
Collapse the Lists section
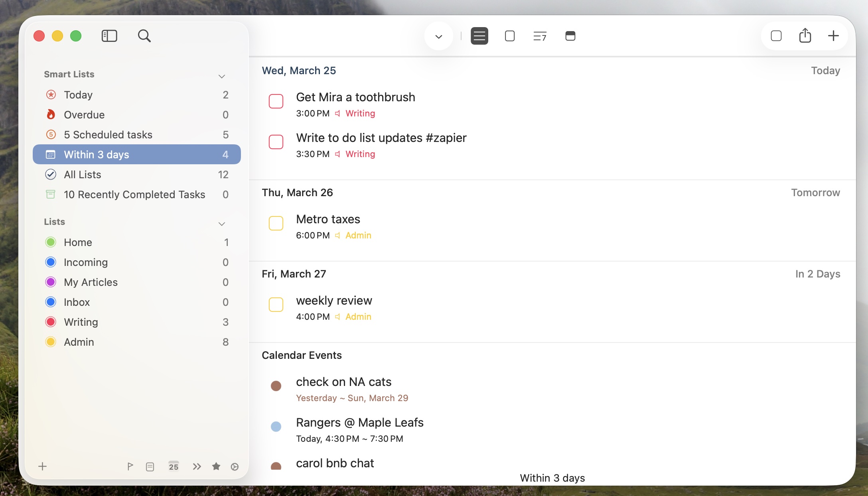pyautogui.click(x=222, y=224)
